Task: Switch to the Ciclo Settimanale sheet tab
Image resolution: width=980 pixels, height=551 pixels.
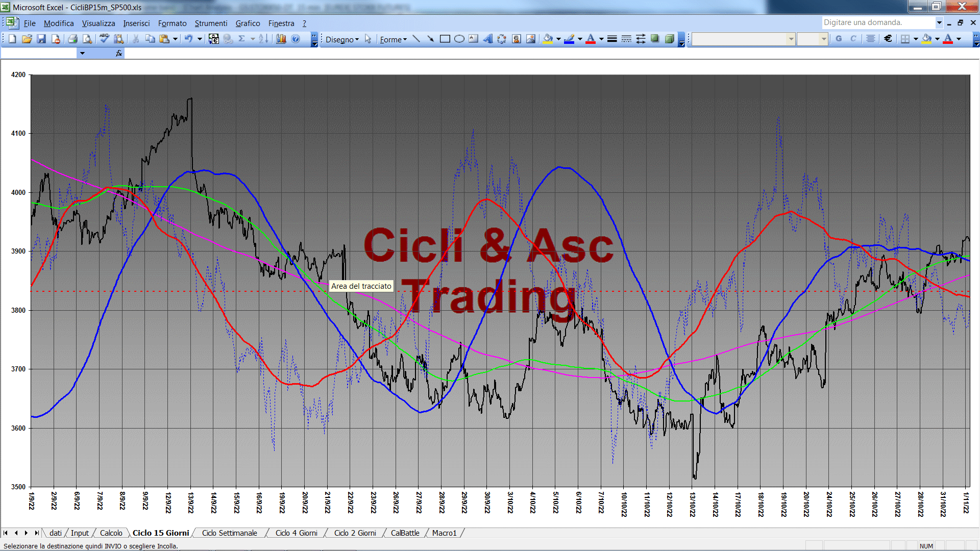Action: [x=229, y=533]
